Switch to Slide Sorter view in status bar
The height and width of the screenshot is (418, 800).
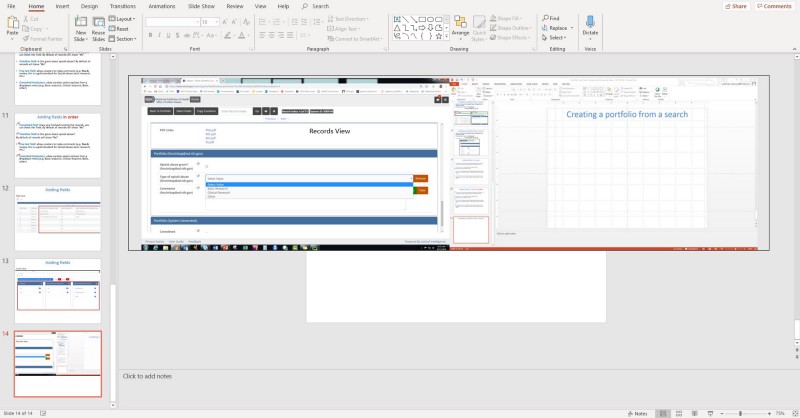pyautogui.click(x=680, y=412)
